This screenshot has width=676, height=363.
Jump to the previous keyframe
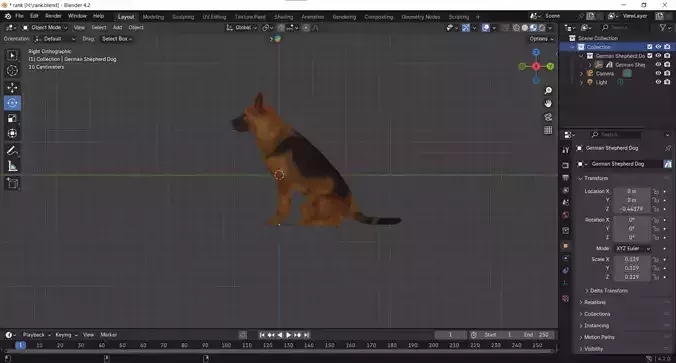271,335
